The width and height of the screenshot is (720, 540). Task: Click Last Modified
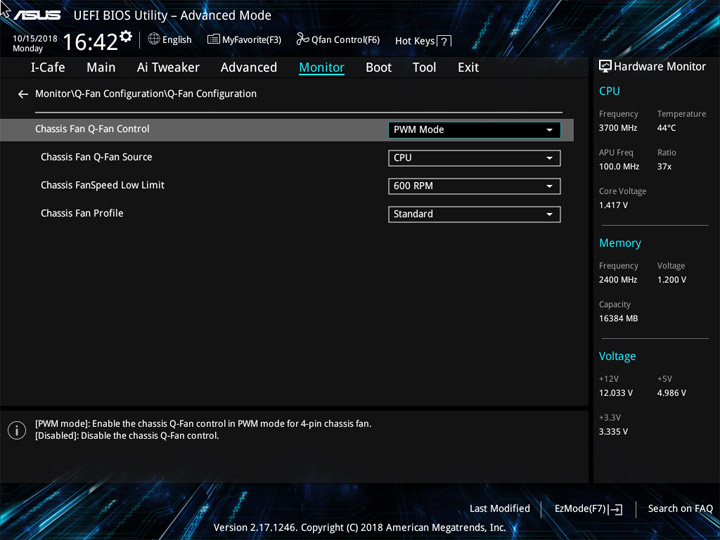(x=500, y=509)
